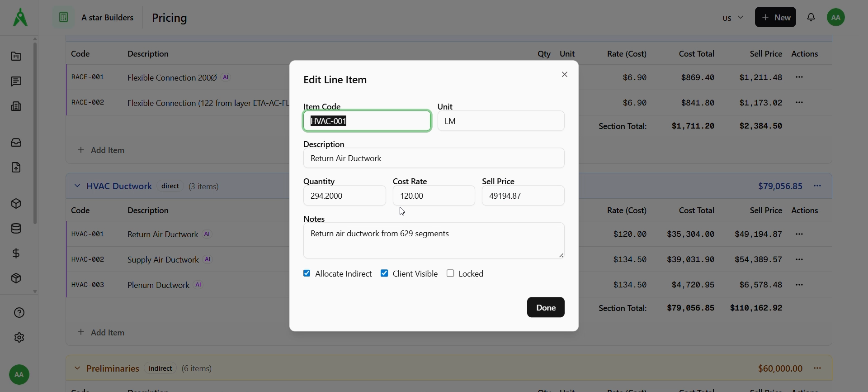Open the chat messages sidebar icon
The width and height of the screenshot is (868, 392).
16,81
